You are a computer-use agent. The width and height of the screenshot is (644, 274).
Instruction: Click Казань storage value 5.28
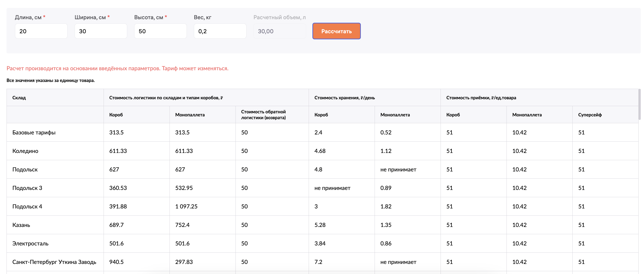click(320, 225)
